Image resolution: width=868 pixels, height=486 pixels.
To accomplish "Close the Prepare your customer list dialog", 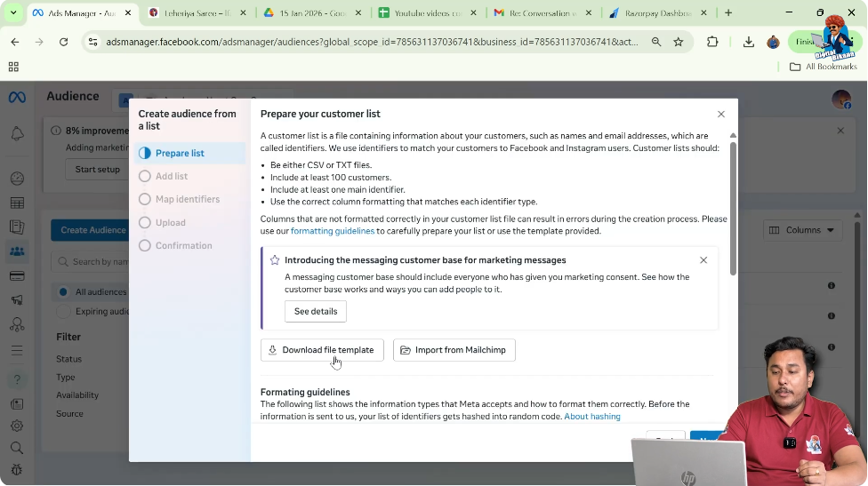I will click(720, 114).
